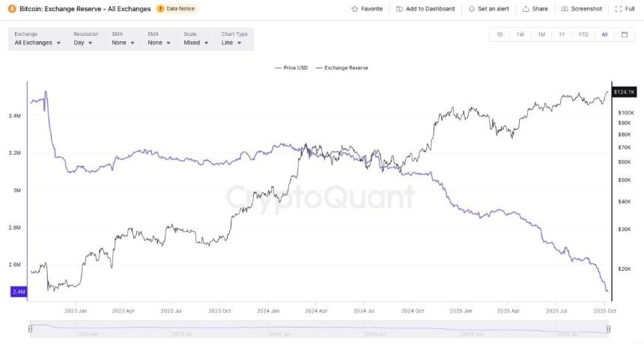The height and width of the screenshot is (344, 644).
Task: Enter Full screen mode
Action: point(619,9)
